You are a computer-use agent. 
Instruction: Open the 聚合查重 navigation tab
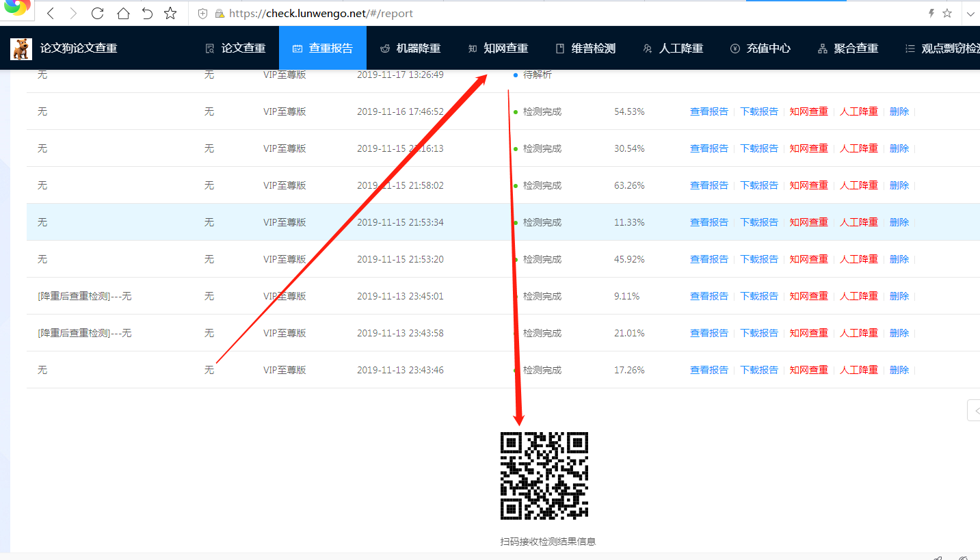848,49
